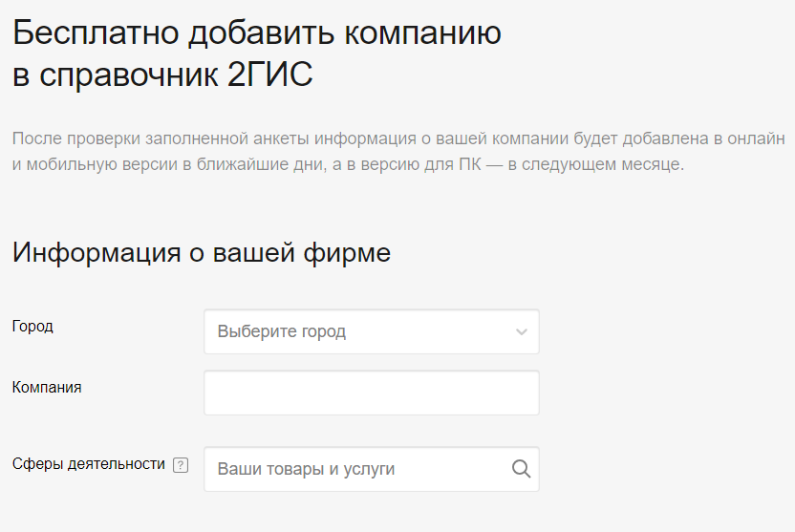Click the "Бесплатно добавить компанию" title line
The width and height of the screenshot is (795, 532).
[x=256, y=33]
